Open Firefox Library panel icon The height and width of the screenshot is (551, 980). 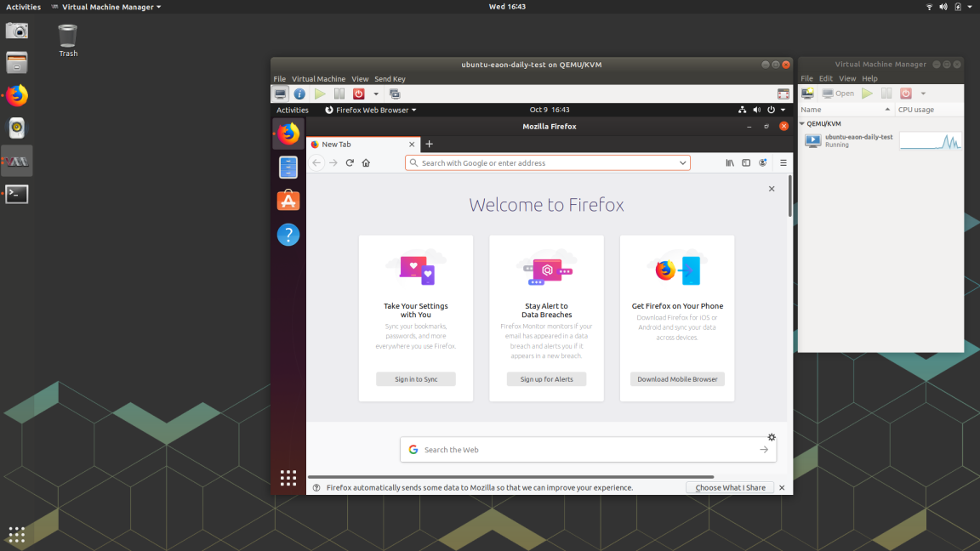coord(730,162)
